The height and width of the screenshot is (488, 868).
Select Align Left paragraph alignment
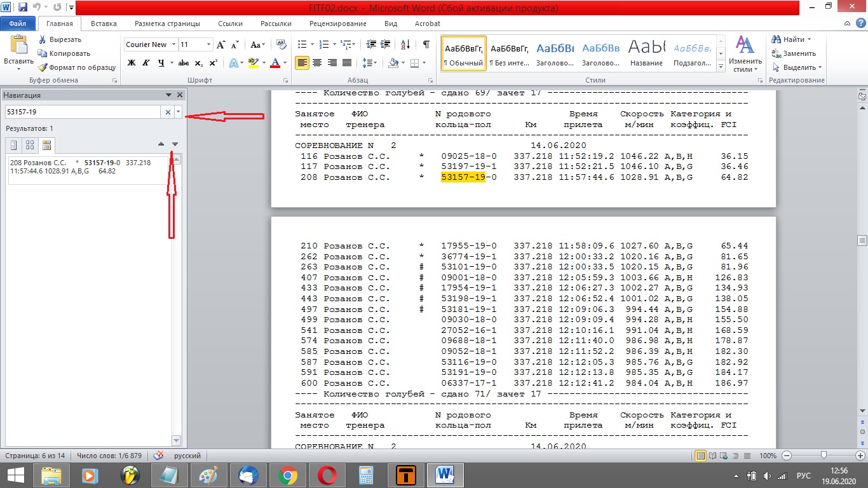tap(302, 63)
